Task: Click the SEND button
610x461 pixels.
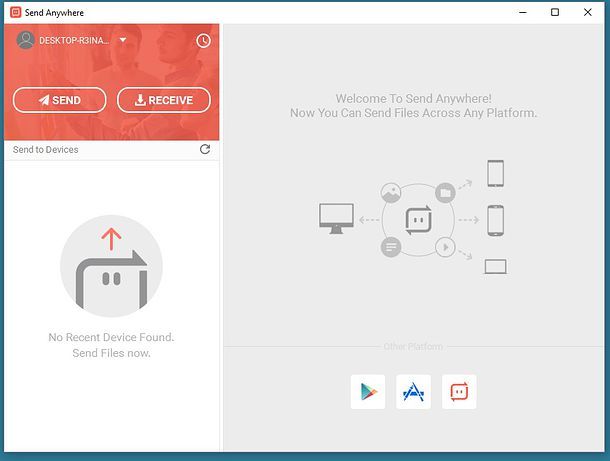Action: pos(60,100)
